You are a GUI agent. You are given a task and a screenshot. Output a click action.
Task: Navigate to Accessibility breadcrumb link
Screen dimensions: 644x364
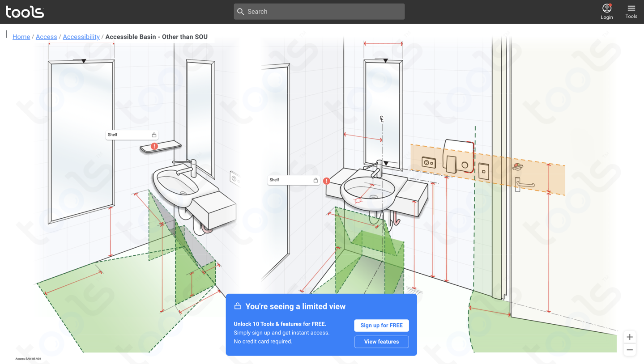(81, 37)
